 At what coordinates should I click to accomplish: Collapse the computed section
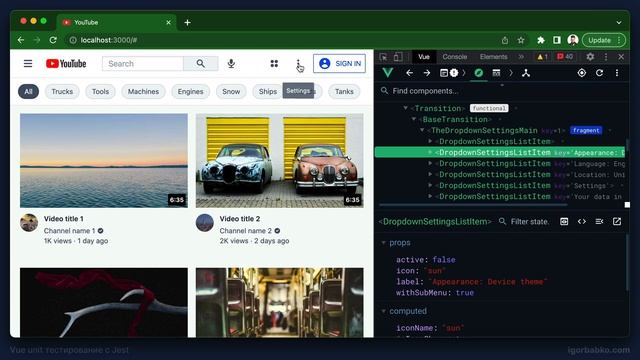click(x=383, y=311)
